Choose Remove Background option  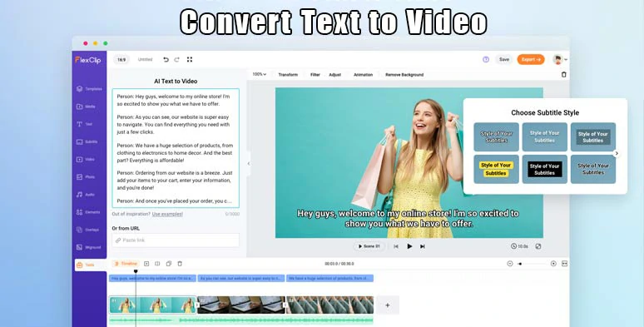[x=404, y=75]
